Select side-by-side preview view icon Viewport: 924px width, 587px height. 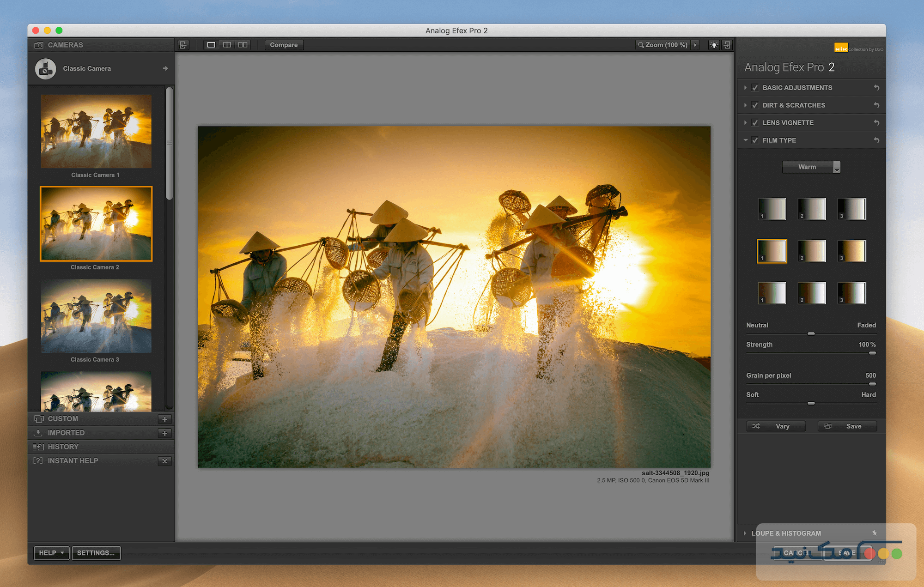coord(243,45)
